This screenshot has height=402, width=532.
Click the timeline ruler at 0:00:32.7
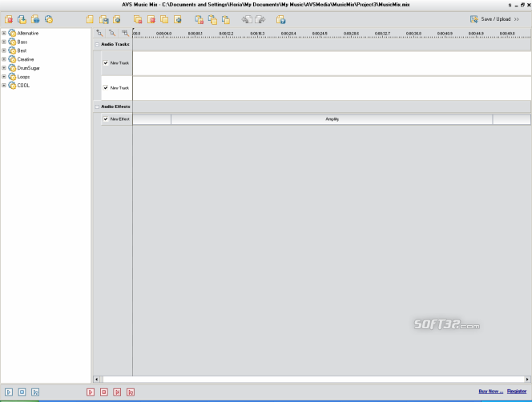382,34
